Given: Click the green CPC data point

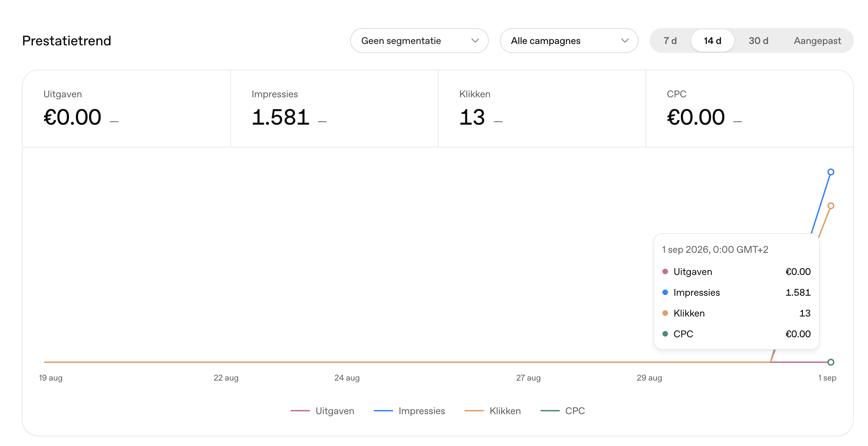Looking at the screenshot, I should [x=831, y=362].
